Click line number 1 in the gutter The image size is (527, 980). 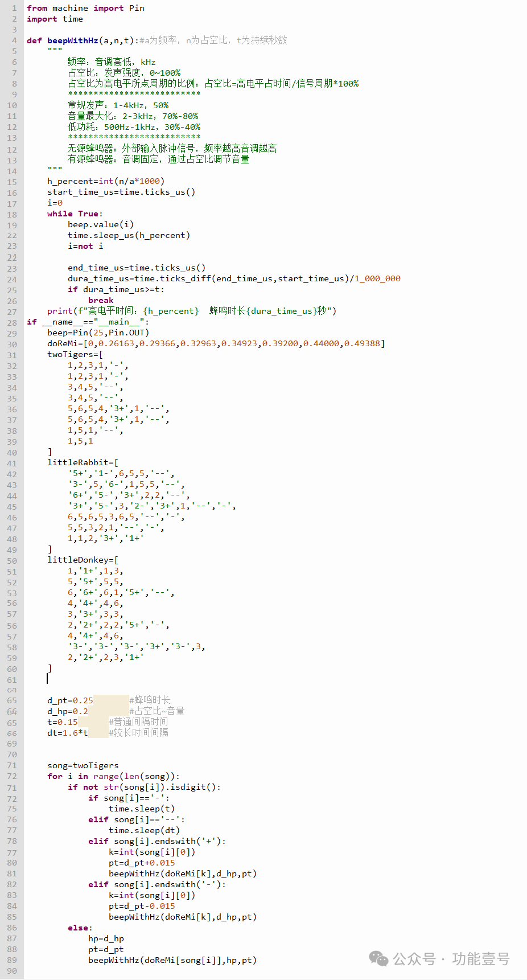[x=14, y=8]
